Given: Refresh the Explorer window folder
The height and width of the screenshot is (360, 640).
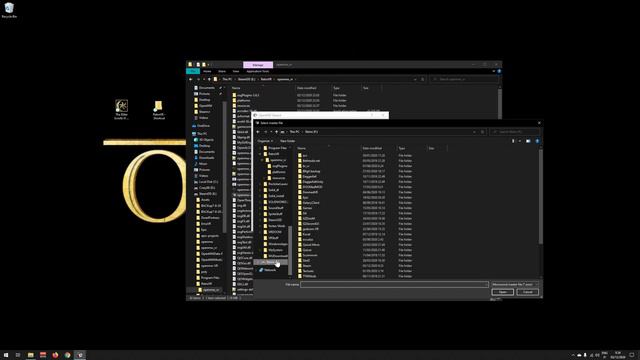Looking at the screenshot, I should [x=423, y=79].
